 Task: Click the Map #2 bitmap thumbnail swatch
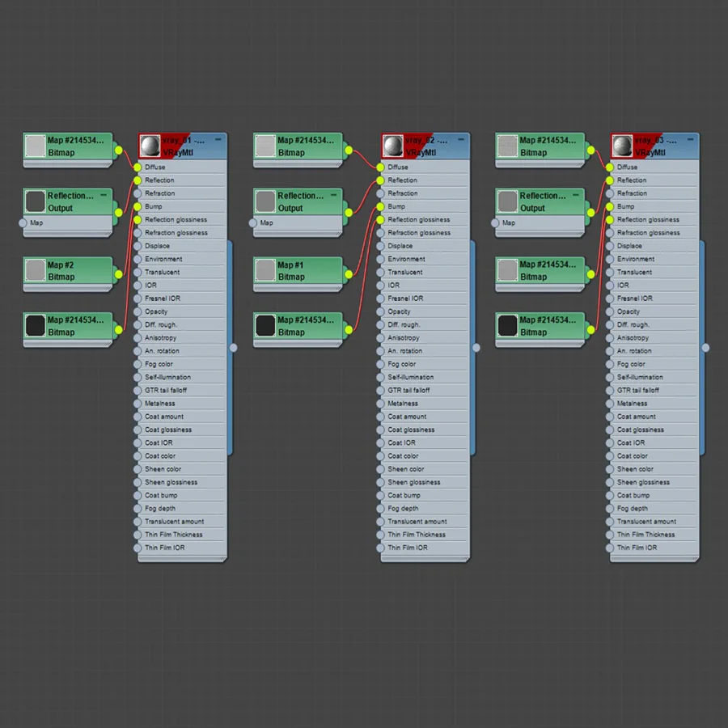point(36,271)
